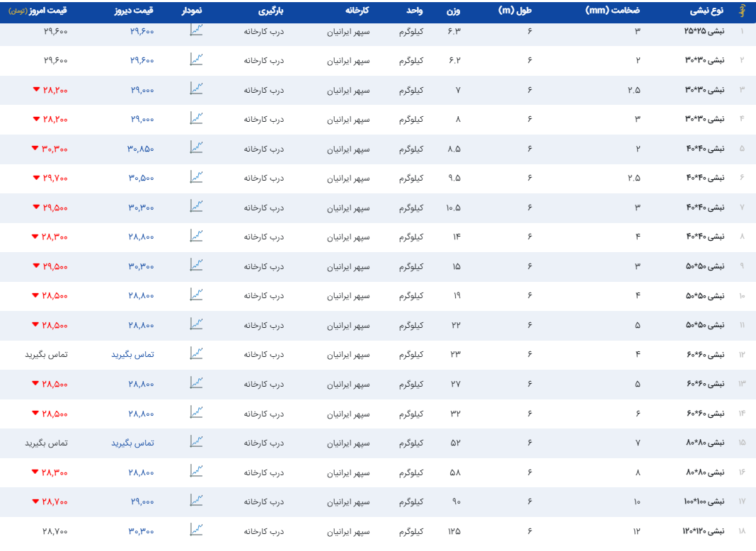Open the chart icon for نبشی 100*100
Viewport: 756px width, 551px height.
point(196,501)
